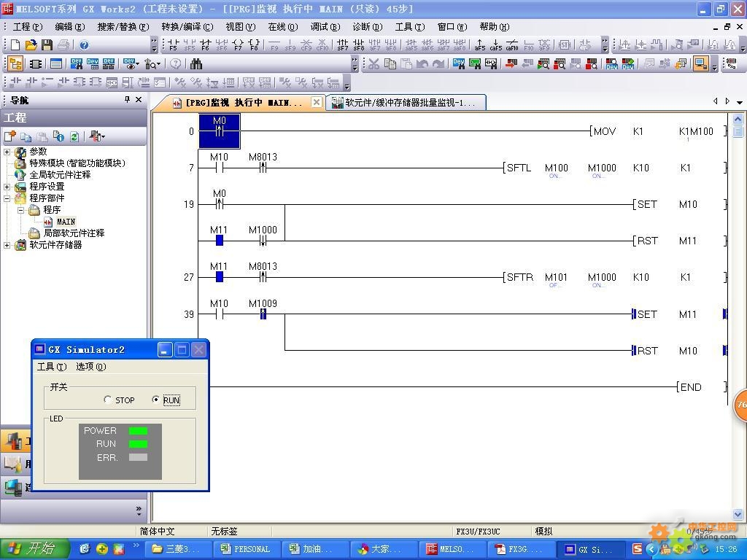The width and height of the screenshot is (747, 560).
Task: Open the 调试(B) menu
Action: [325, 27]
